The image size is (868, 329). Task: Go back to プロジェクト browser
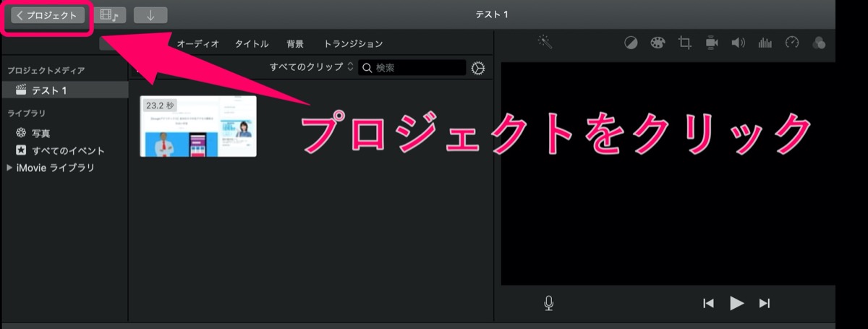pos(48,15)
